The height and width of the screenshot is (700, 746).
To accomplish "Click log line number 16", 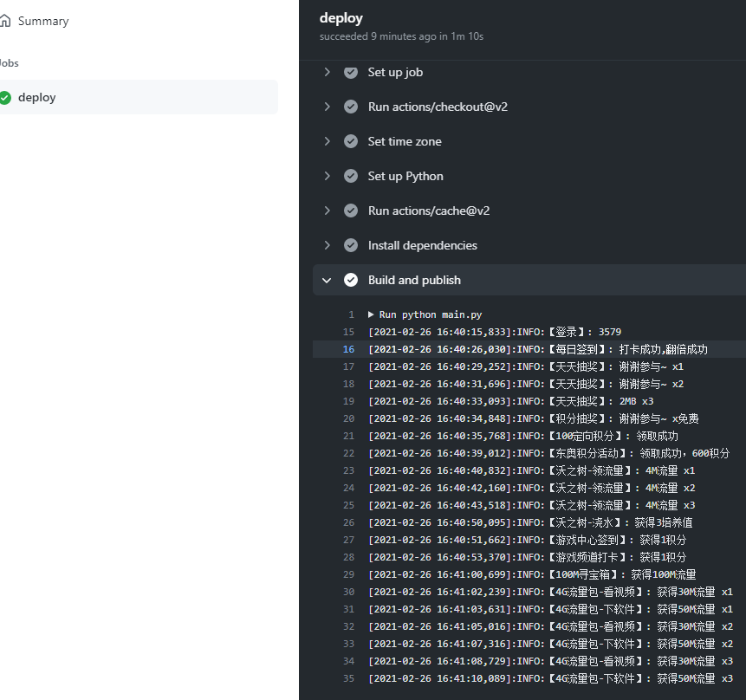I will tap(348, 349).
